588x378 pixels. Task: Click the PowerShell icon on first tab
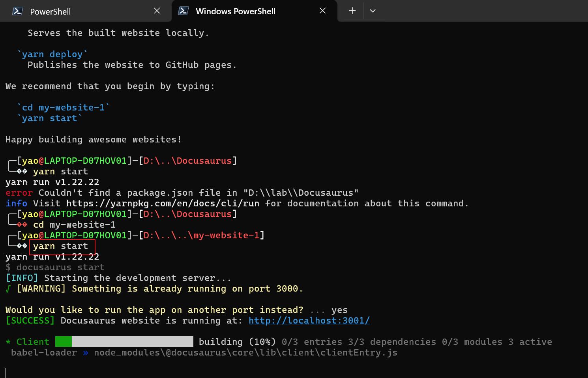pos(17,11)
